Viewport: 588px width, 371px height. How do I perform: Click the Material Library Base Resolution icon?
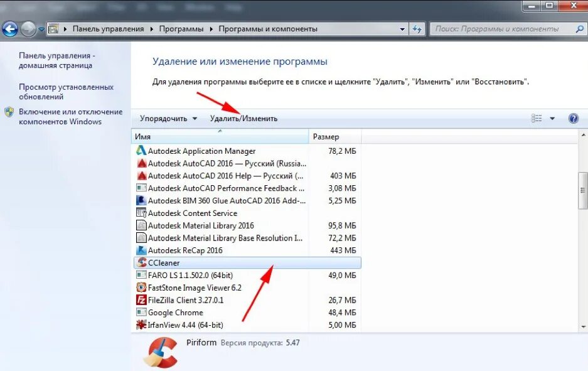pos(141,238)
